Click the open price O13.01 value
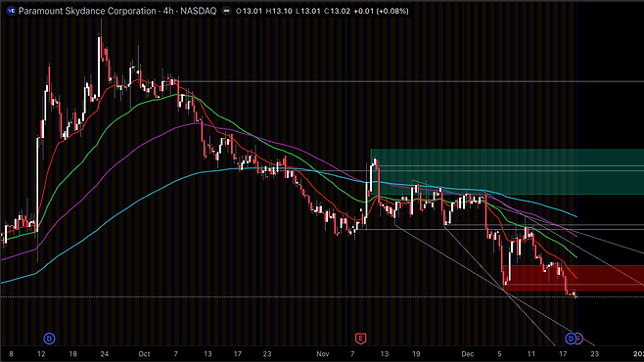The width and height of the screenshot is (644, 362). click(x=249, y=11)
